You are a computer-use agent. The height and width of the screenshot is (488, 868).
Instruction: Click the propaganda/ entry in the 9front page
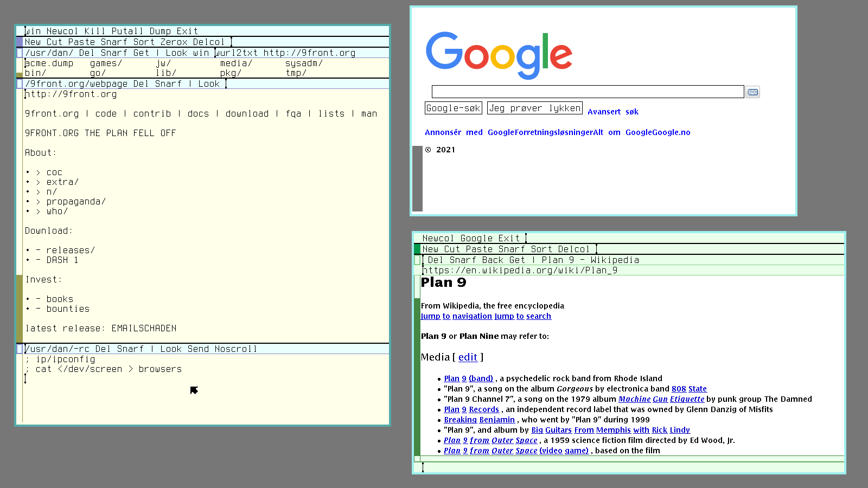click(x=75, y=202)
